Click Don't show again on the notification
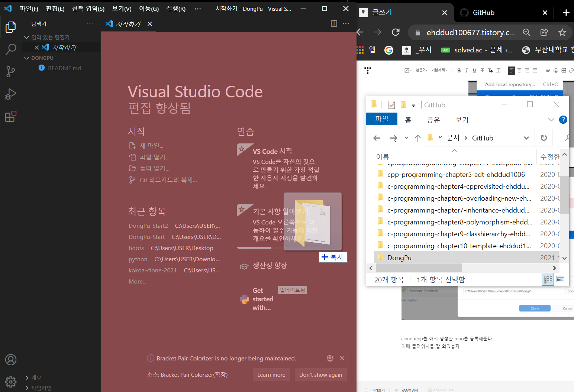 [x=320, y=375]
